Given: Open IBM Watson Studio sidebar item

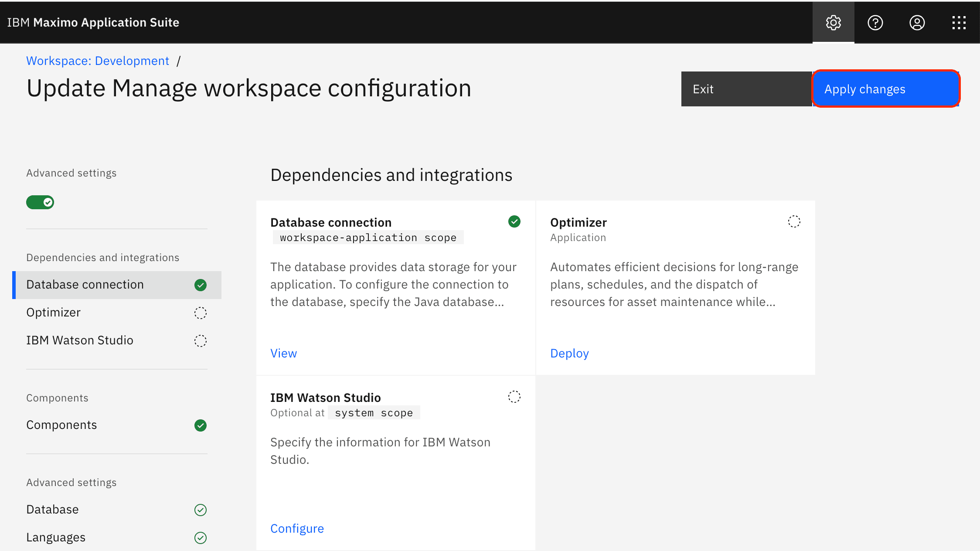Looking at the screenshot, I should click(117, 341).
